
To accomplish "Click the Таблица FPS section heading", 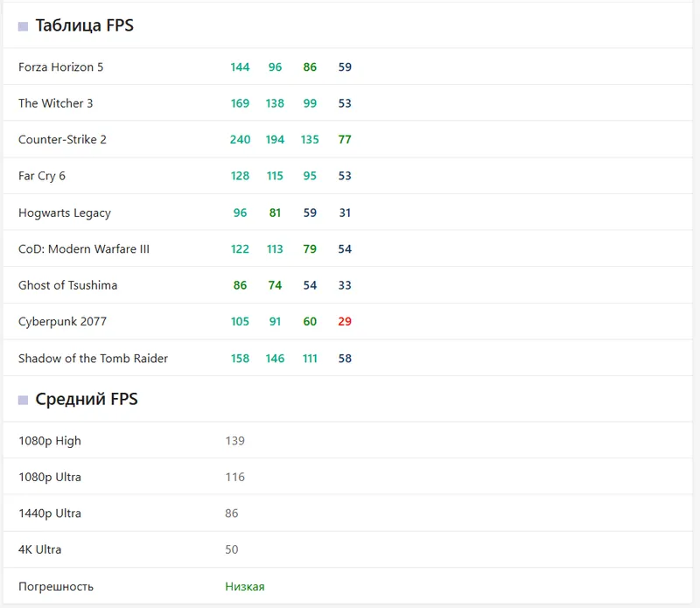I will pyautogui.click(x=84, y=25).
